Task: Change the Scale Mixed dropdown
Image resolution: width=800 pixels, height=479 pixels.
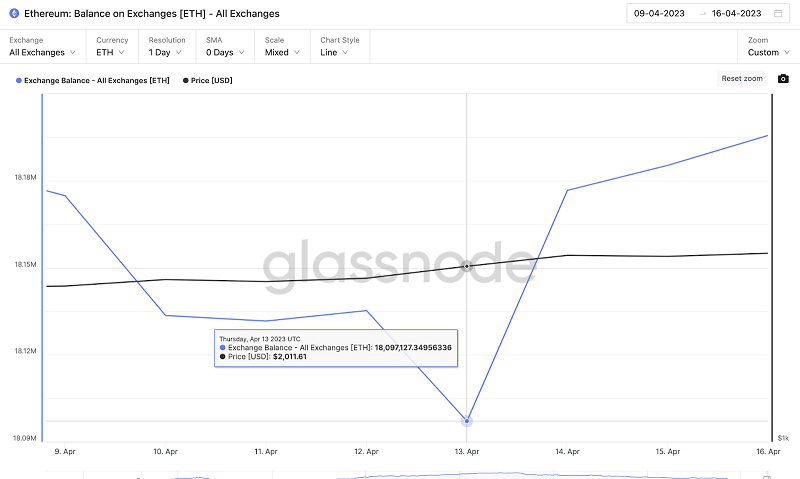Action: click(x=282, y=52)
